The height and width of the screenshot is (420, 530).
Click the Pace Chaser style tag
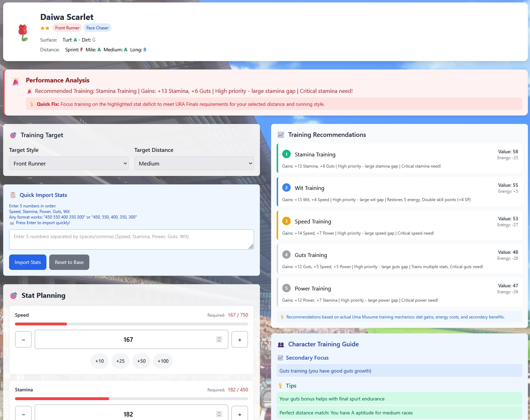pyautogui.click(x=97, y=28)
